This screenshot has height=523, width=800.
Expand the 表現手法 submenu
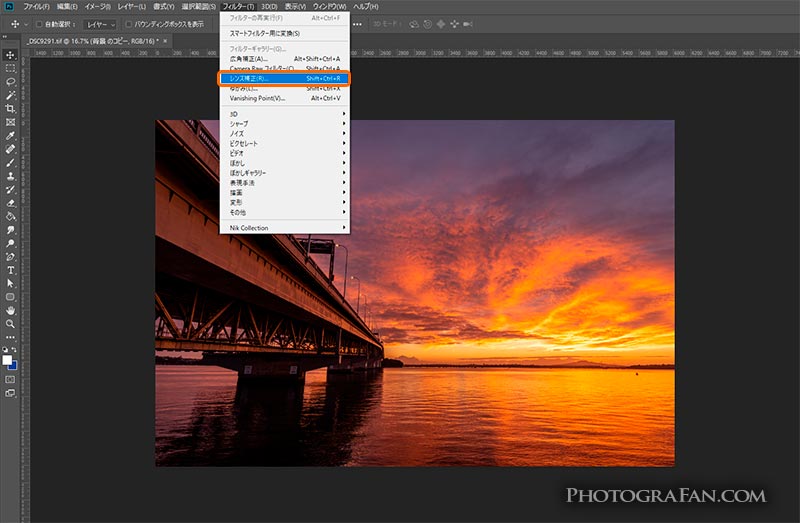(x=285, y=183)
